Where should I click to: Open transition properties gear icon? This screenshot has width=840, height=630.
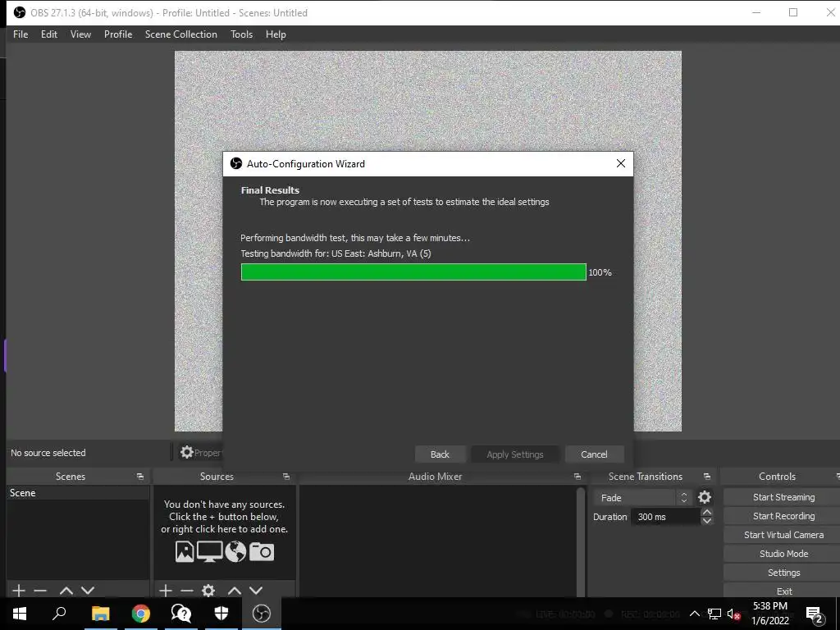click(705, 497)
